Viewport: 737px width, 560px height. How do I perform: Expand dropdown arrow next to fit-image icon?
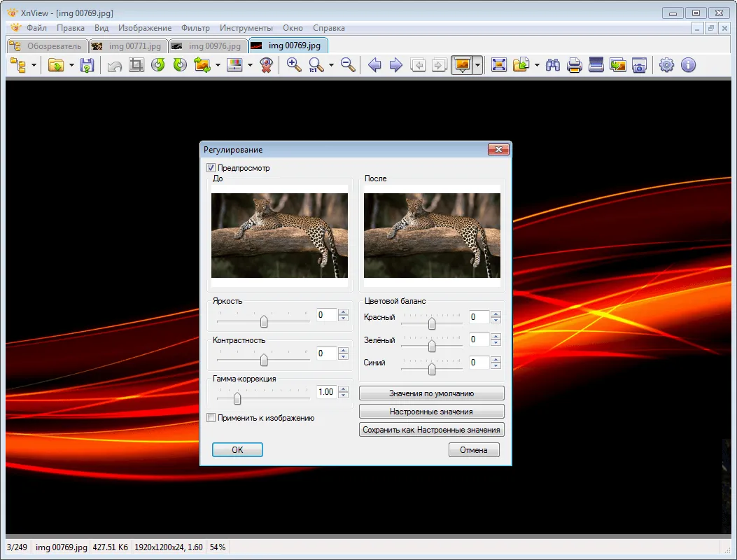coord(477,65)
